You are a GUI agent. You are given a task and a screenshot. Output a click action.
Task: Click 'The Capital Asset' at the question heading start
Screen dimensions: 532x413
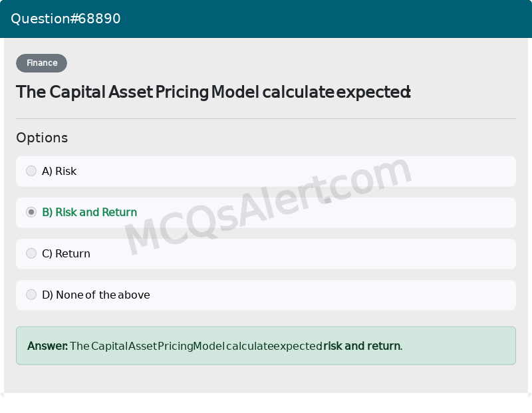(x=84, y=92)
